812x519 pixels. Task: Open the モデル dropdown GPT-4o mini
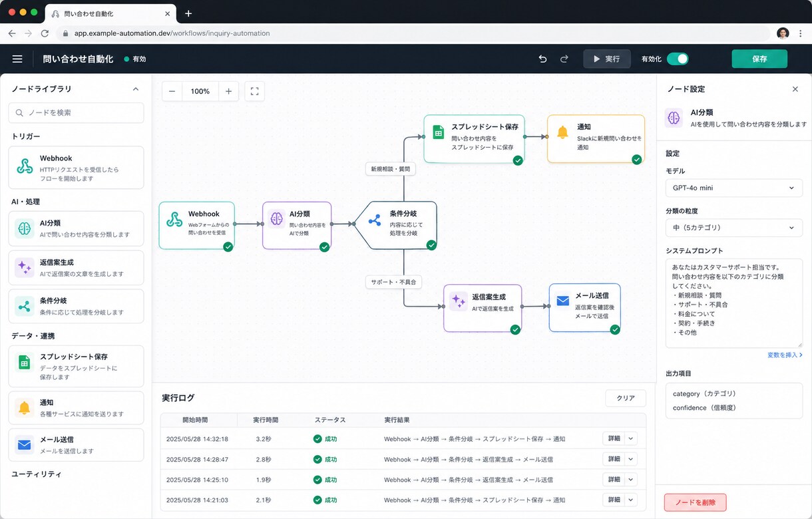[x=733, y=188]
